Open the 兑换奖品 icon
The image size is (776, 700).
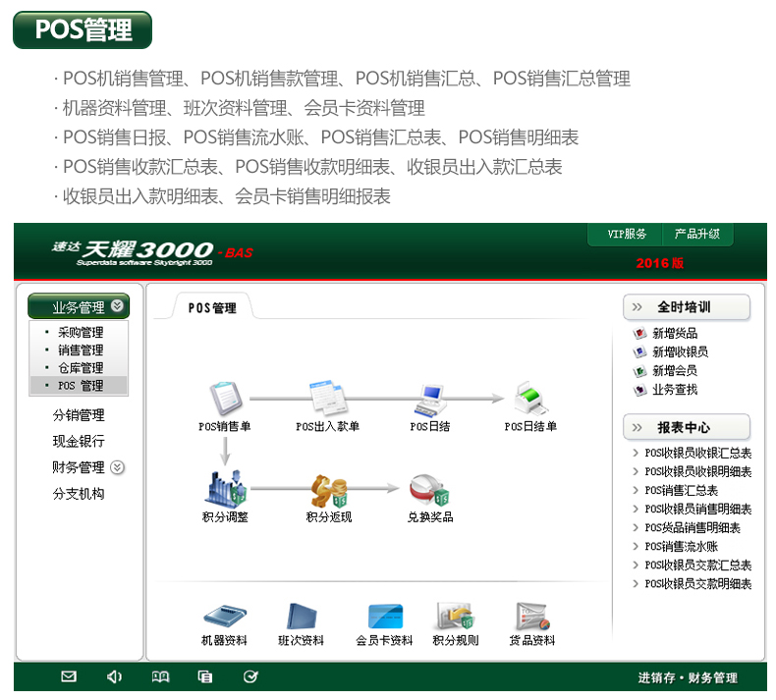[x=430, y=489]
